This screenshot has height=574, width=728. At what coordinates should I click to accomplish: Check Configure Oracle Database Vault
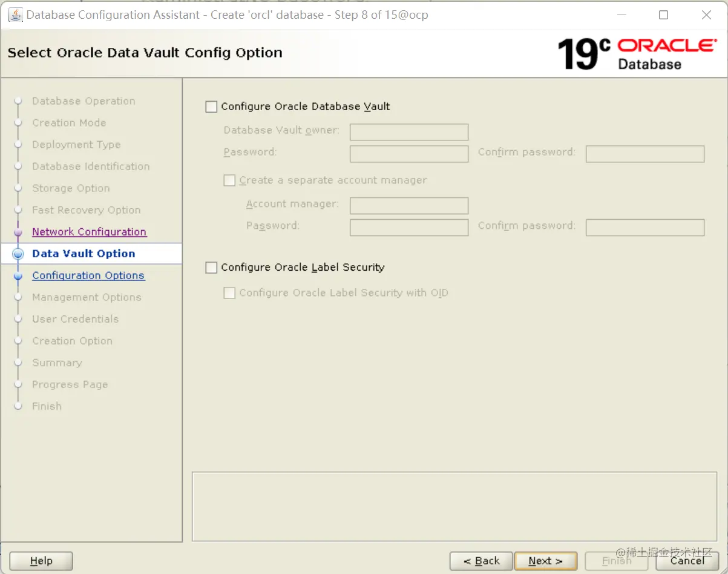click(211, 107)
